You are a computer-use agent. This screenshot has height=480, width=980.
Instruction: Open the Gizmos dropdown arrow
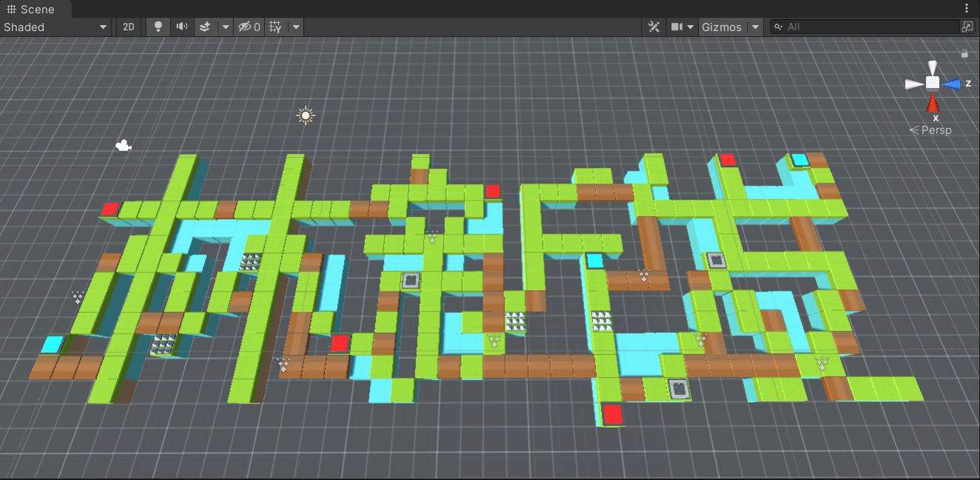pyautogui.click(x=755, y=27)
